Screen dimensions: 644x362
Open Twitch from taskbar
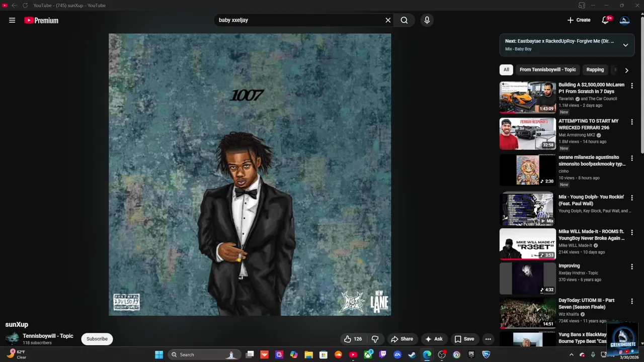pyautogui.click(x=383, y=354)
